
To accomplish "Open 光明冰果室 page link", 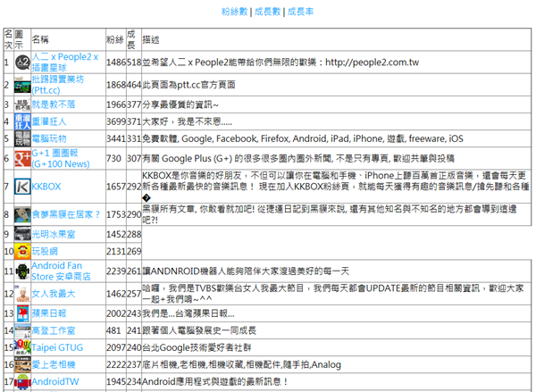I will click(54, 235).
